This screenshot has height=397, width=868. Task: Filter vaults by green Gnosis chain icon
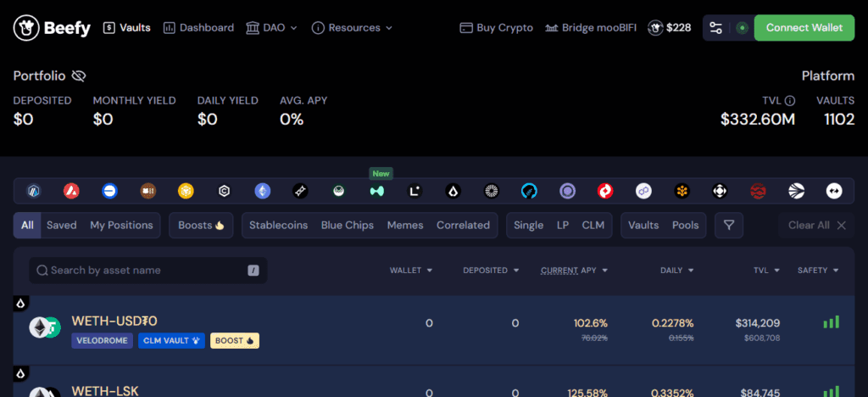coord(339,192)
